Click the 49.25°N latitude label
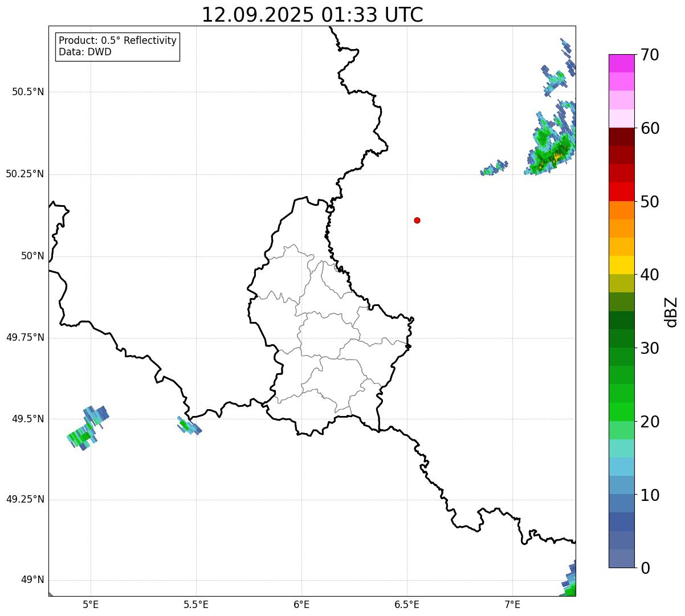 25,500
